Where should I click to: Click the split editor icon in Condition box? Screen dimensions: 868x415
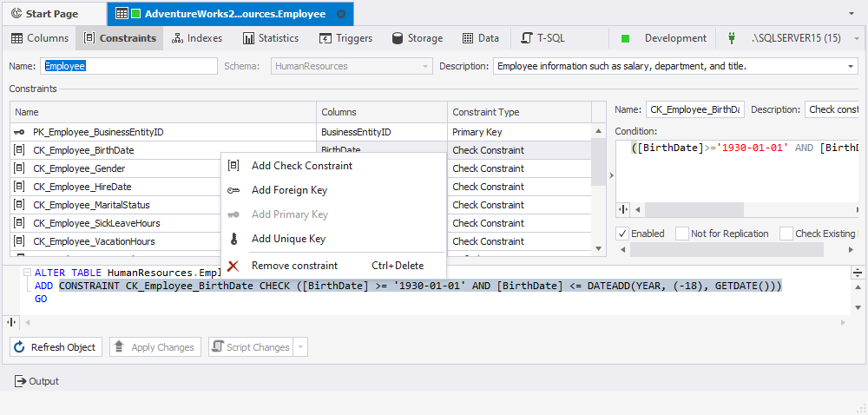[x=623, y=210]
